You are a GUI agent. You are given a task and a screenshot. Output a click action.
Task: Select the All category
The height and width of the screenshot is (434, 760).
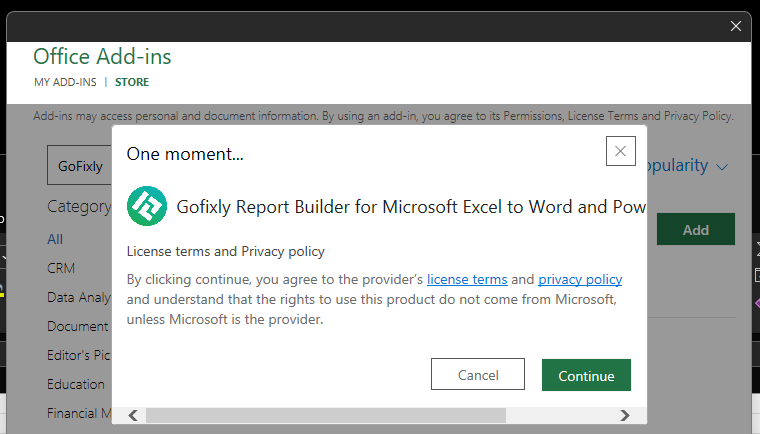click(x=55, y=239)
